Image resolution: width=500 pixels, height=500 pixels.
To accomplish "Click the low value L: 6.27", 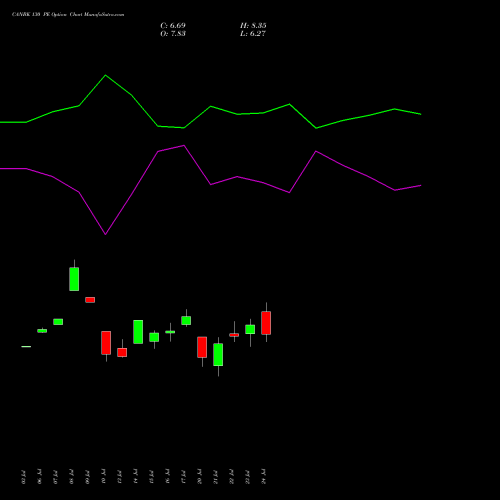I will (x=253, y=34).
